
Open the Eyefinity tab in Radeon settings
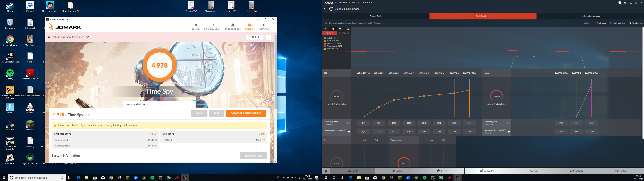point(576,171)
